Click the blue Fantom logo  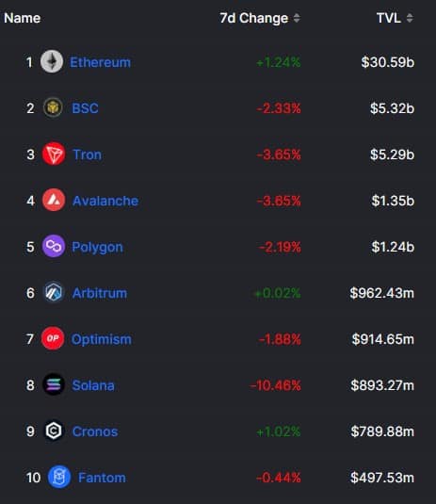coord(59,477)
